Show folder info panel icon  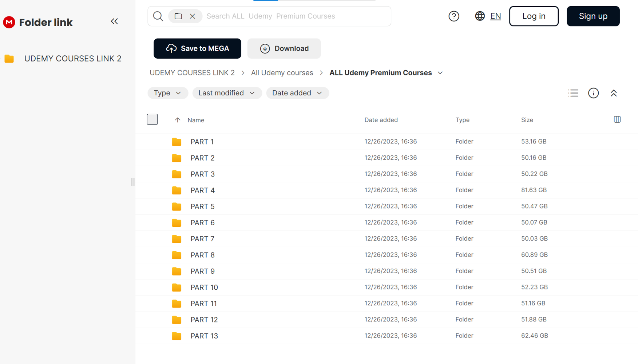click(x=593, y=93)
